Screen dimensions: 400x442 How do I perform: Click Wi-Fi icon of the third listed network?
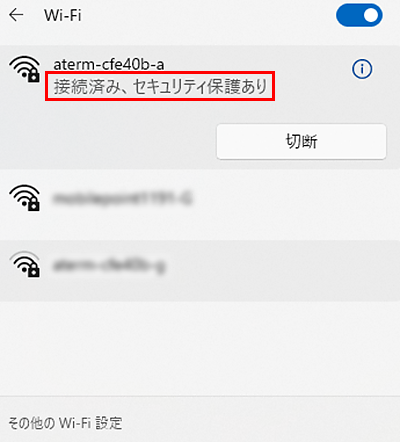pyautogui.click(x=25, y=264)
